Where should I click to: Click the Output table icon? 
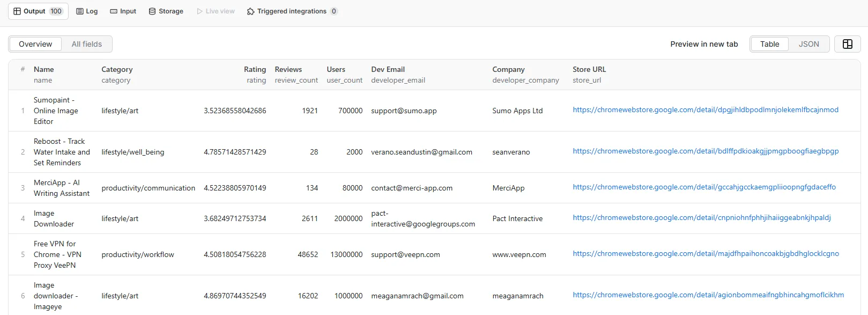17,11
